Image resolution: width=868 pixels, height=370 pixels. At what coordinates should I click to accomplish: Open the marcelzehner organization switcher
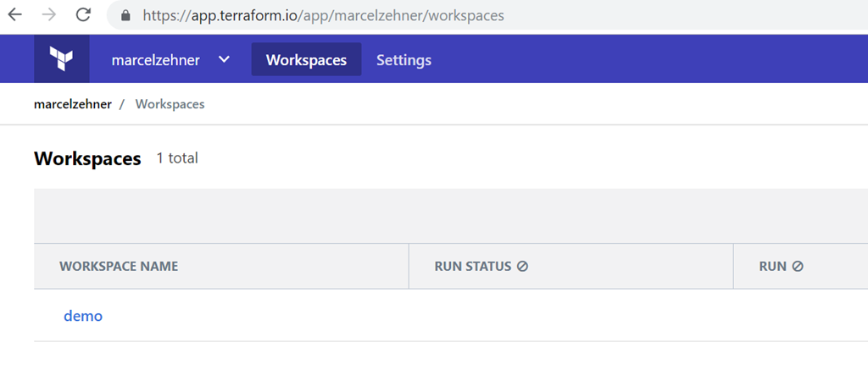click(x=155, y=60)
